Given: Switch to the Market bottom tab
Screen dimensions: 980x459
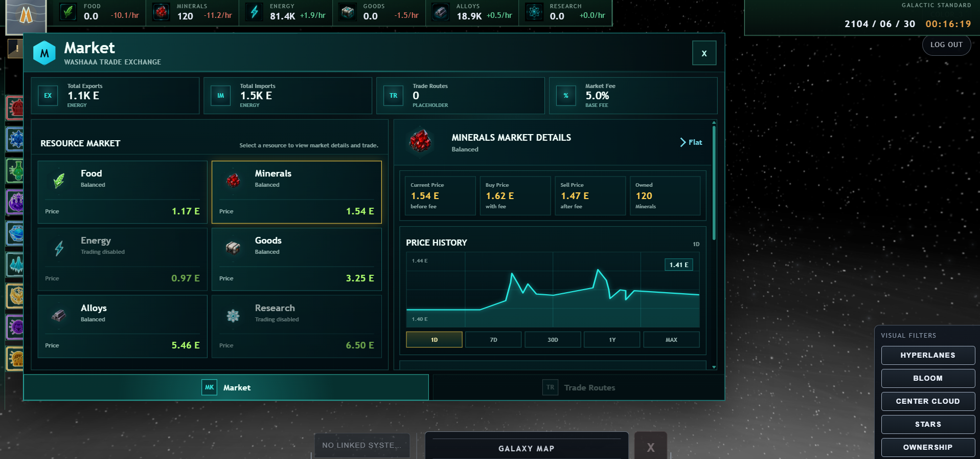Looking at the screenshot, I should coord(226,387).
